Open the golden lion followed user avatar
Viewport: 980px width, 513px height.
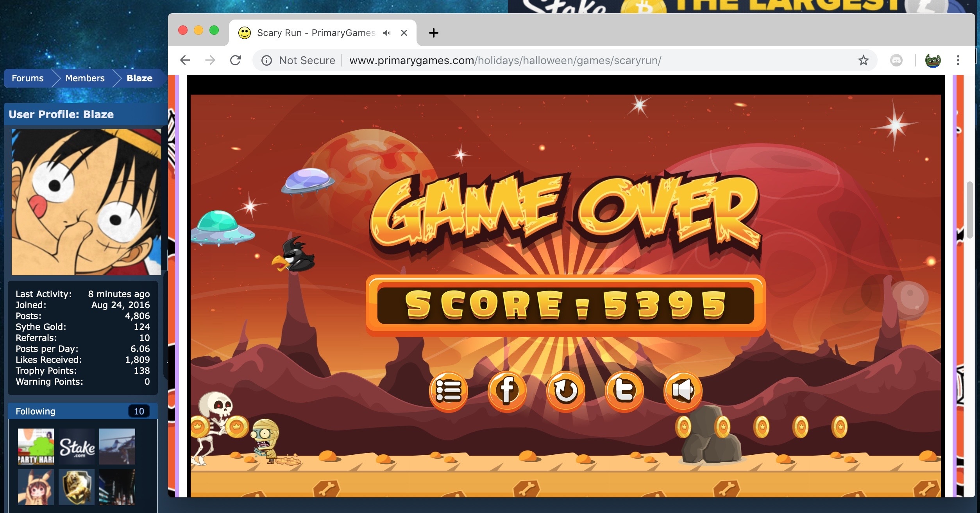(77, 487)
